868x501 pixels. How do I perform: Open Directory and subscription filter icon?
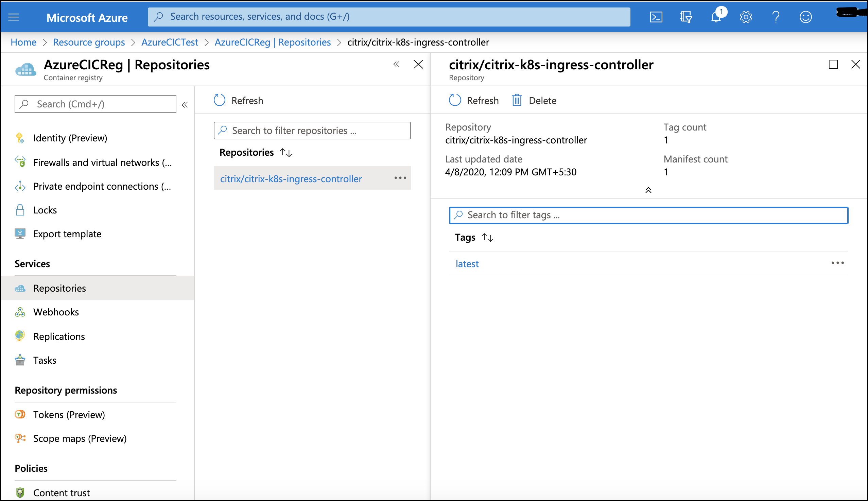click(685, 17)
